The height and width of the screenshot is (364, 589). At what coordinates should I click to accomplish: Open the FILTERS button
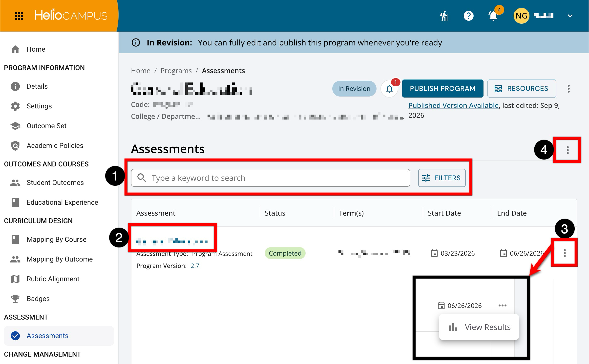442,178
